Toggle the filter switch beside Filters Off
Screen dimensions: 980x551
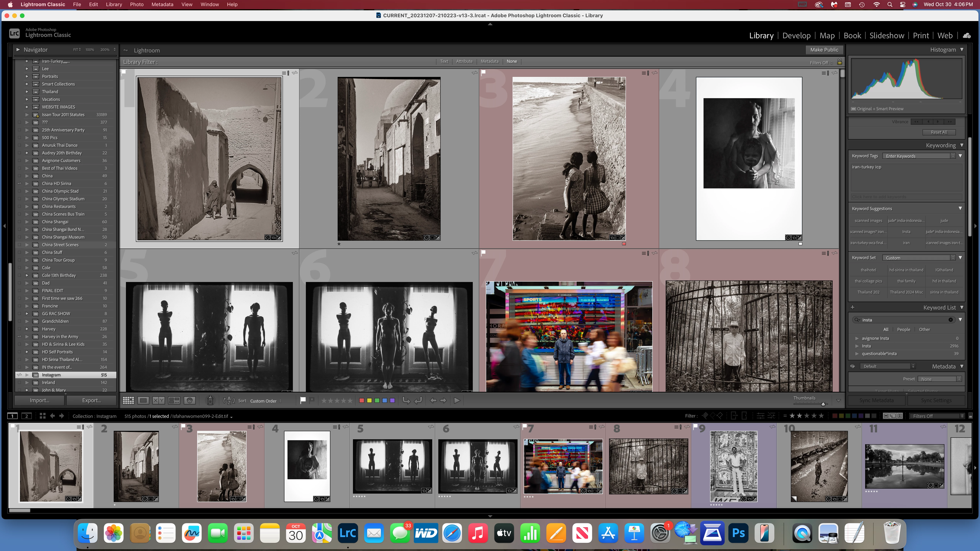tap(970, 416)
